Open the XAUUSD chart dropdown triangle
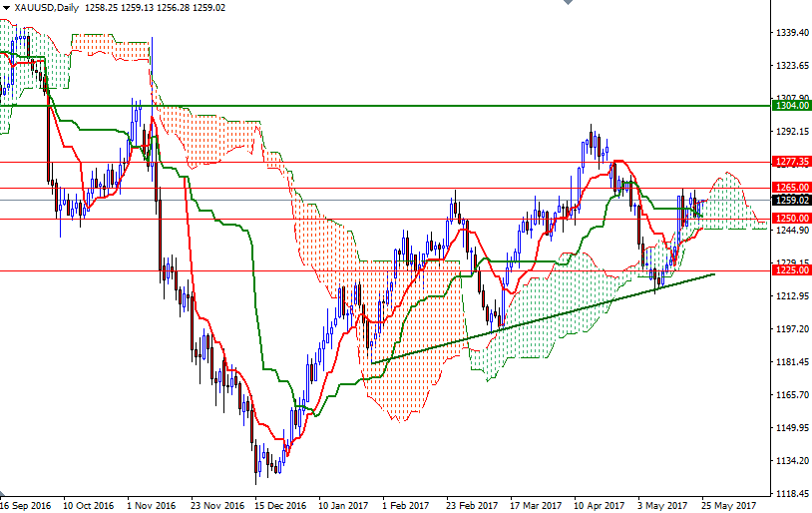The width and height of the screenshot is (812, 513). (x=7, y=8)
